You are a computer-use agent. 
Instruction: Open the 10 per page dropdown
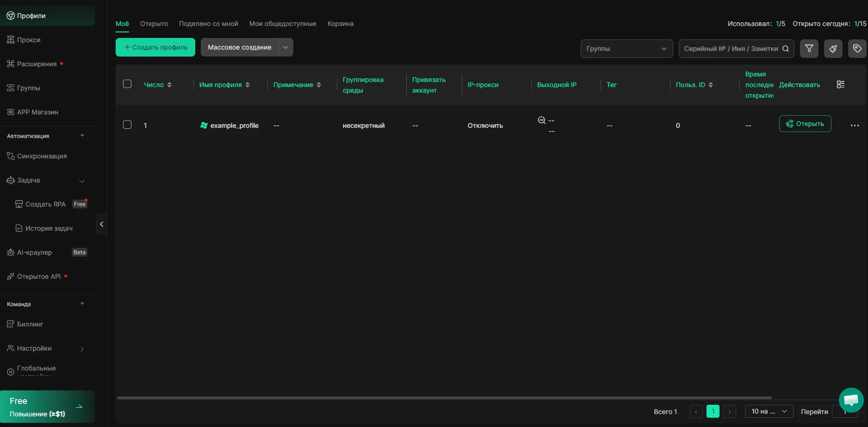(x=769, y=411)
